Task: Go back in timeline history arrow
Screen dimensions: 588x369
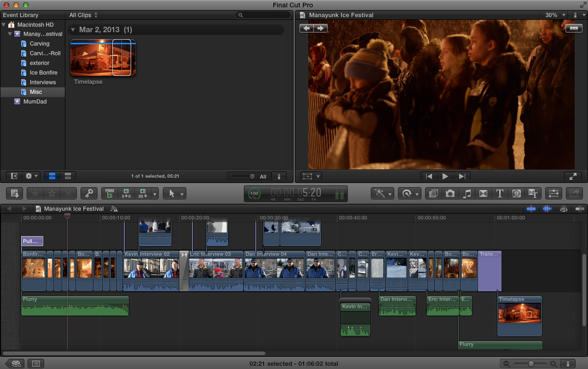Action: (x=8, y=209)
